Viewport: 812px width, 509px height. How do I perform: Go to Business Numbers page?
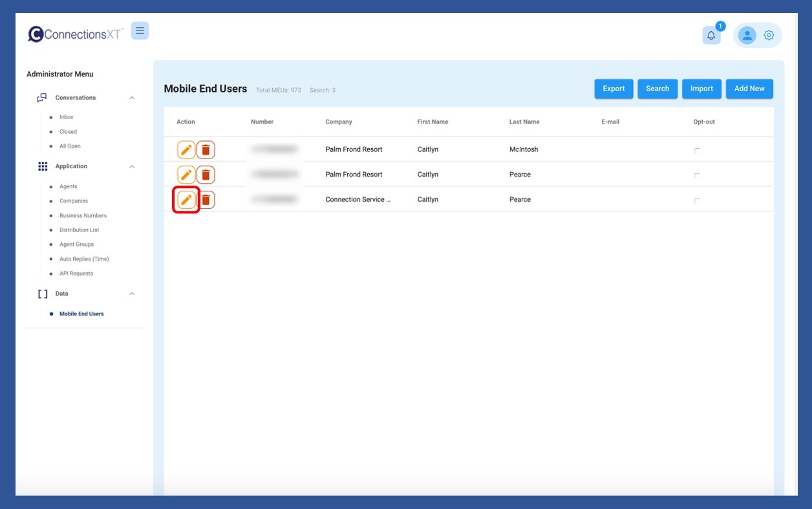83,215
